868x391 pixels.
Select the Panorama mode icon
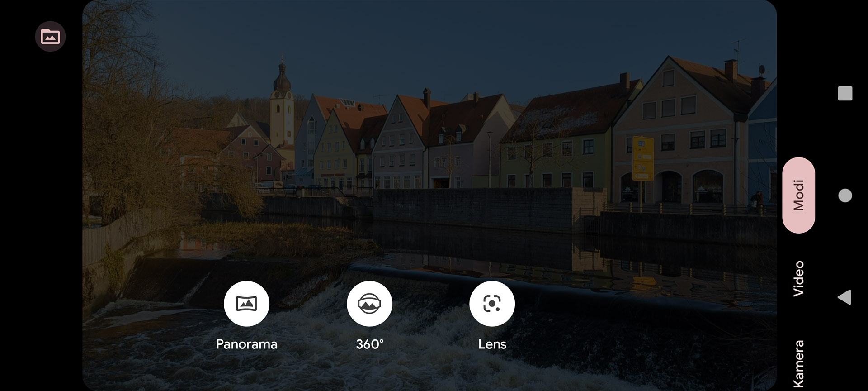pos(246,304)
